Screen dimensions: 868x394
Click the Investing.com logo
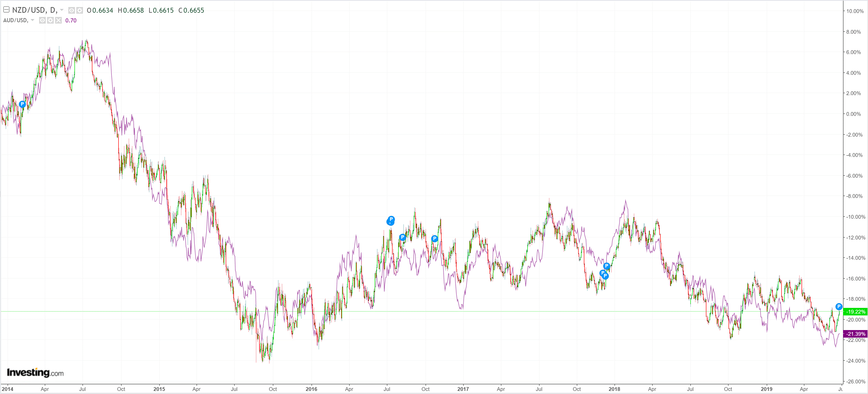(x=35, y=372)
